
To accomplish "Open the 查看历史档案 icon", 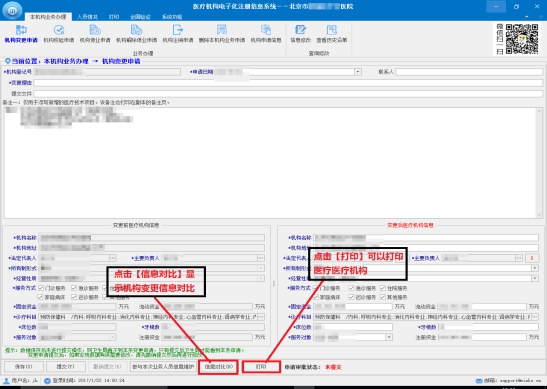I will click(331, 30).
